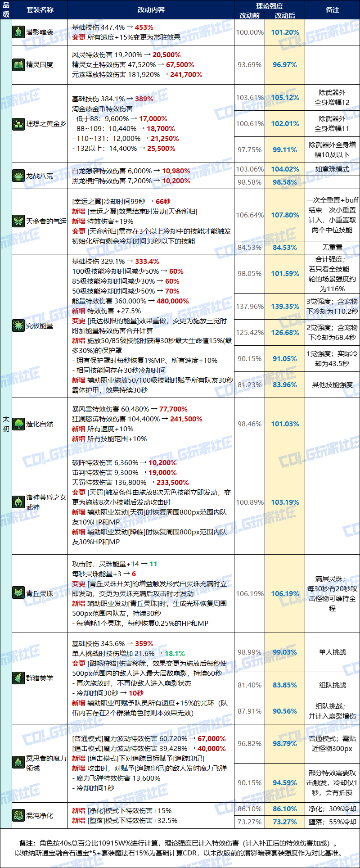Click the 品级 column header
This screenshot has width=360, height=868.
coord(6,9)
